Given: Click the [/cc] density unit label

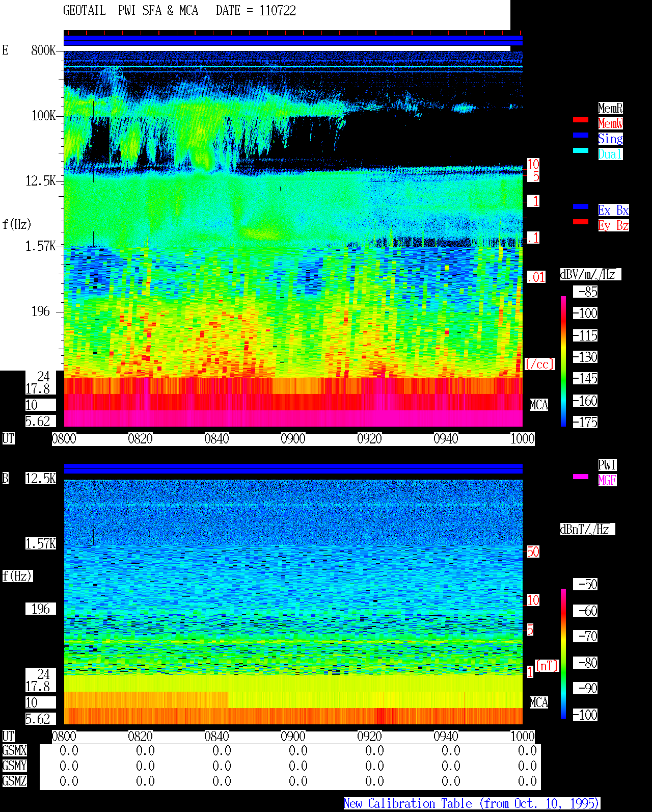Looking at the screenshot, I should pos(539,364).
